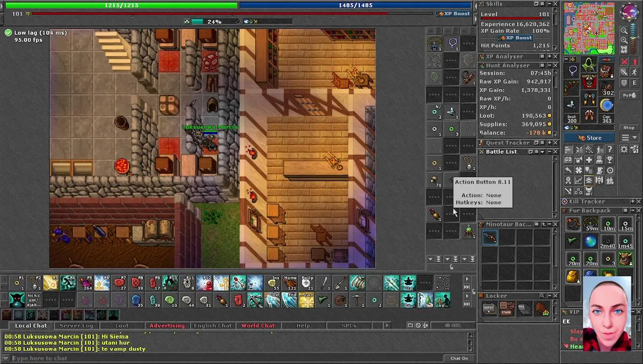Click XP Boost button in Skills panel
Image resolution: width=643 pixels, height=364 pixels.
coord(515,38)
